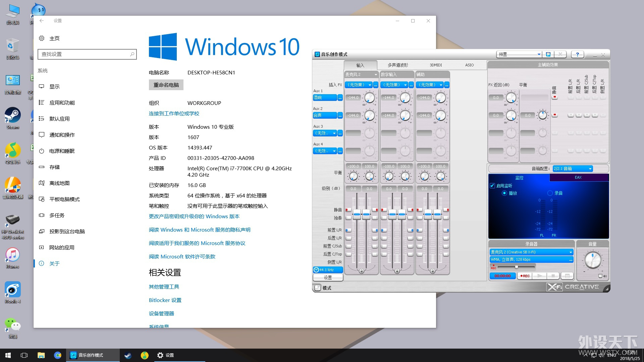This screenshot has width=644, height=362.
Task: Toggle 麦克风 2 left channel 独奏 solo
Action: tap(348, 218)
